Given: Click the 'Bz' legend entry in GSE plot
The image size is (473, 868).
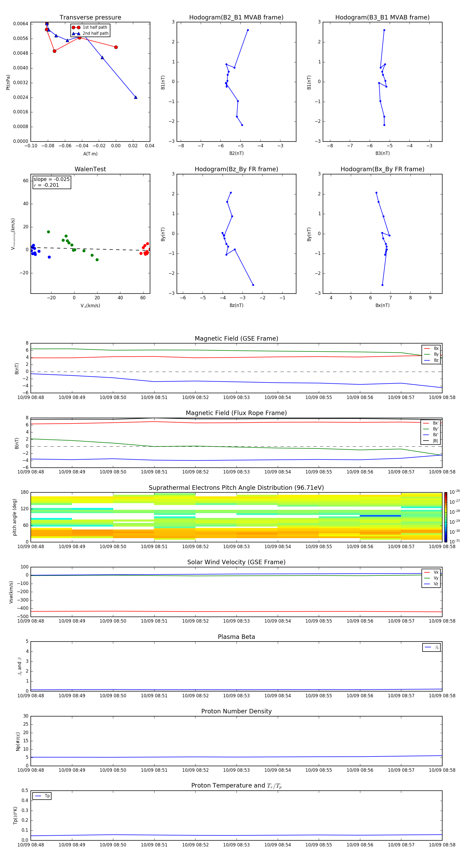Looking at the screenshot, I should [431, 360].
